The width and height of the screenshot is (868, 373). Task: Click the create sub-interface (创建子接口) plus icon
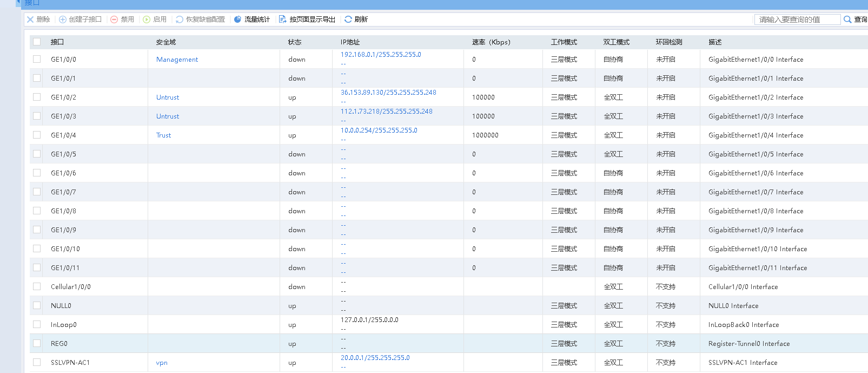point(63,19)
